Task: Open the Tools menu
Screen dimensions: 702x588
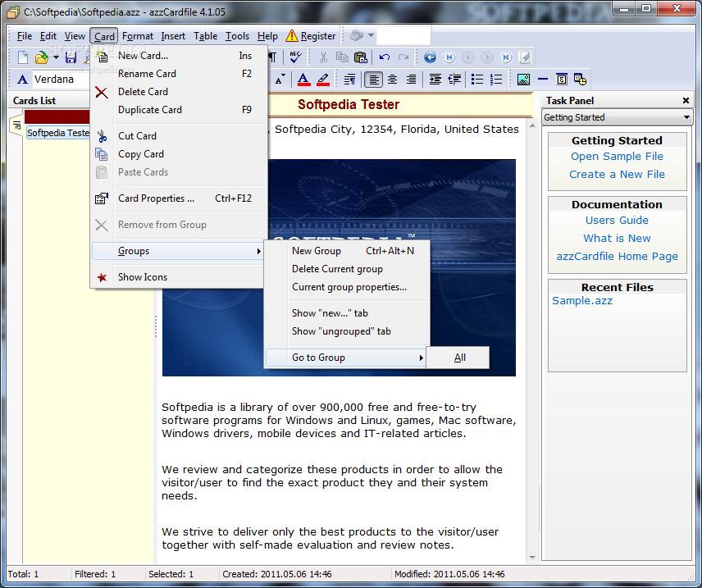Action: 237,36
